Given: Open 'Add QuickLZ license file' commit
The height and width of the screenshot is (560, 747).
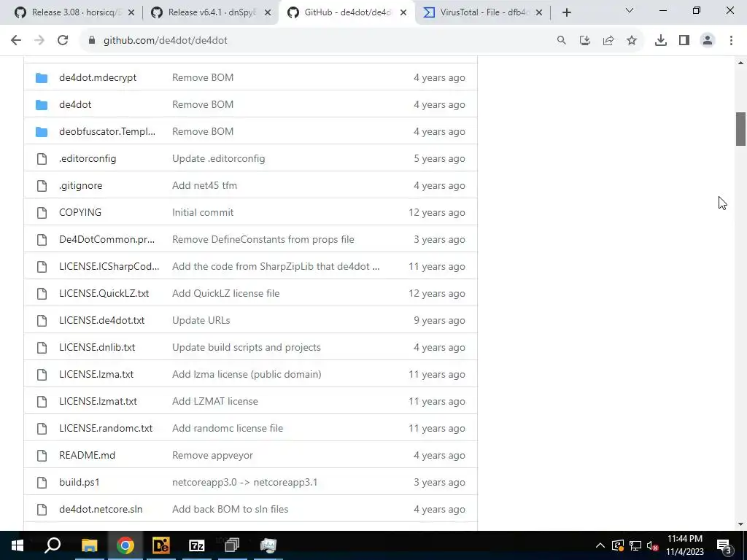Looking at the screenshot, I should (x=226, y=293).
